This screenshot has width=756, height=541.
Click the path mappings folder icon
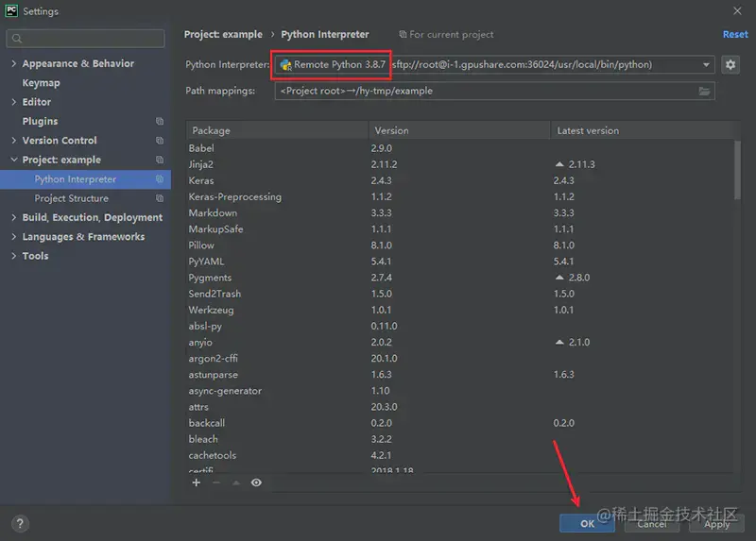pos(704,91)
